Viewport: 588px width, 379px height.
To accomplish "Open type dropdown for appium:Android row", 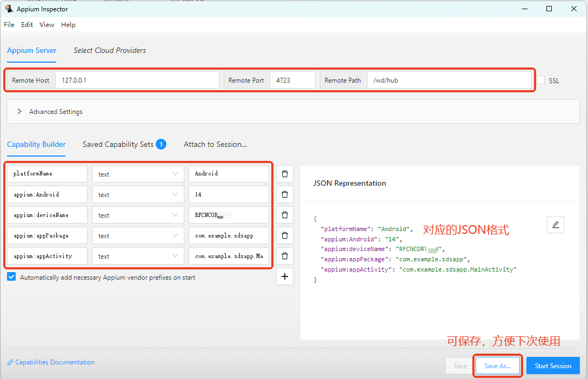I will (x=138, y=194).
